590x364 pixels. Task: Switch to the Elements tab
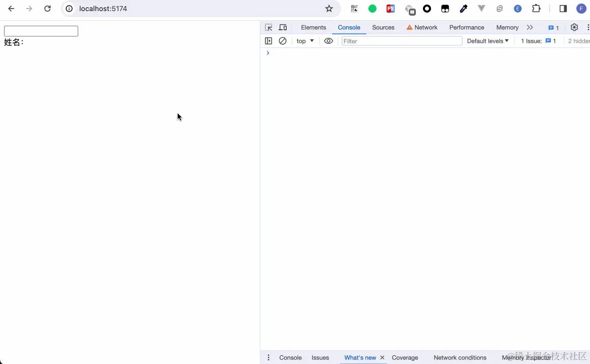tap(313, 27)
